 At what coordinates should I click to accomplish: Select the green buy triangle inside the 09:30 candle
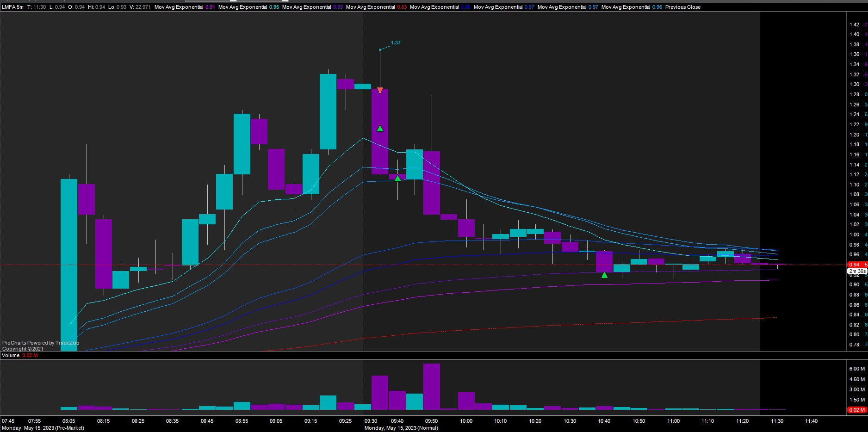[380, 129]
